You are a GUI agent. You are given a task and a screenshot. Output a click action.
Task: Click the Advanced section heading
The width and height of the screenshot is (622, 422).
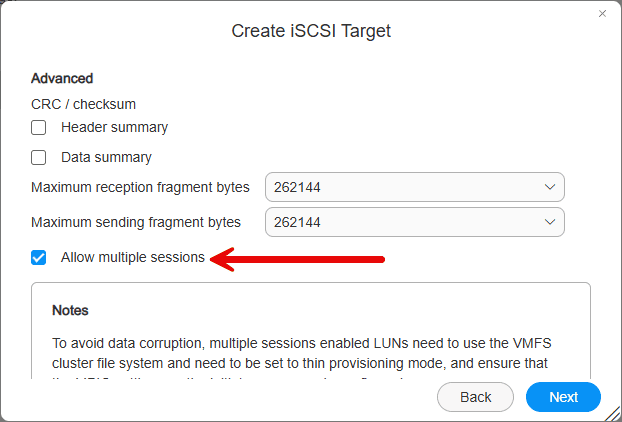[62, 78]
